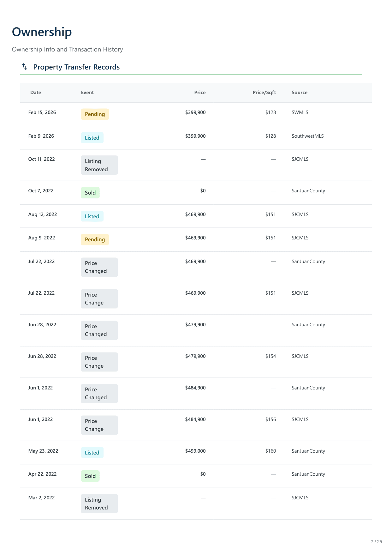
Task: Click the Date column header
Action: tap(36, 93)
